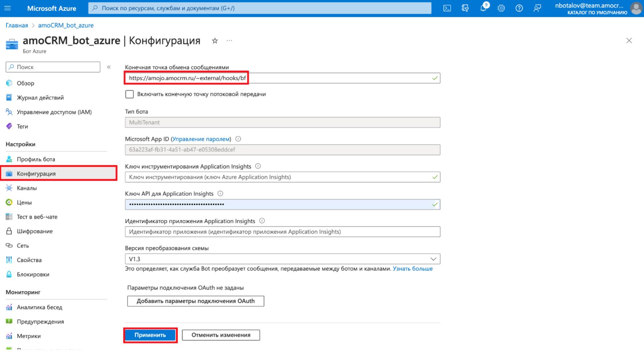This screenshot has width=644, height=354.
Task: Open portal settings gear
Action: tap(501, 8)
